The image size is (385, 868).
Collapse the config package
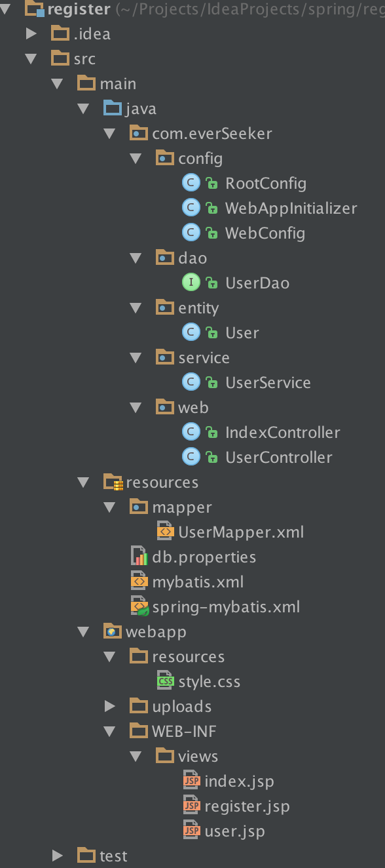(x=136, y=158)
